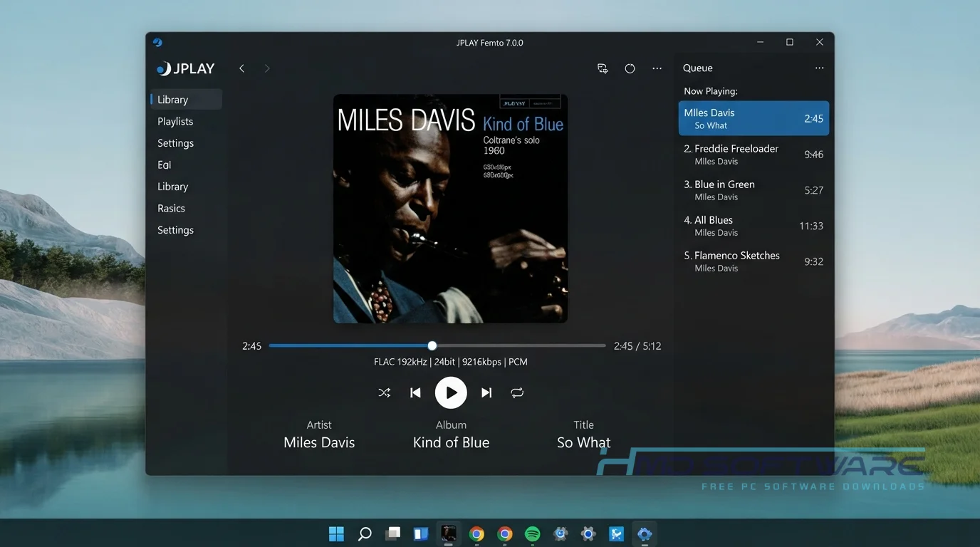Click the round white play button

pyautogui.click(x=451, y=392)
